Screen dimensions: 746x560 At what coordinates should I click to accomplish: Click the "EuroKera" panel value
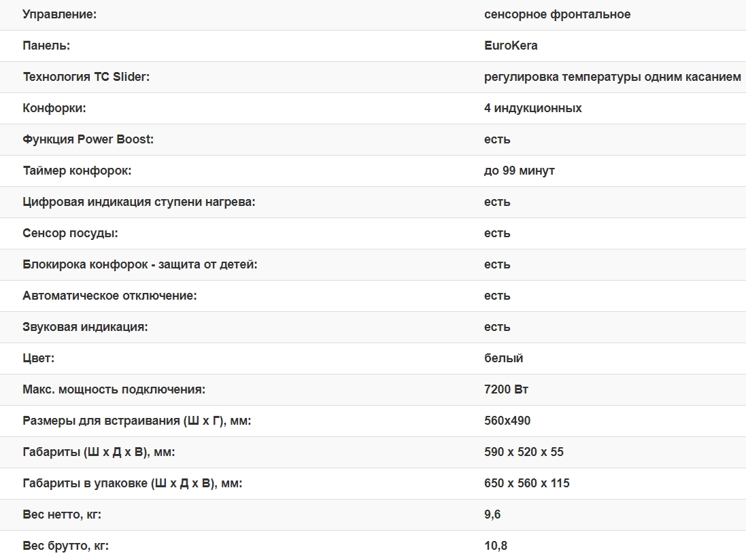(511, 46)
